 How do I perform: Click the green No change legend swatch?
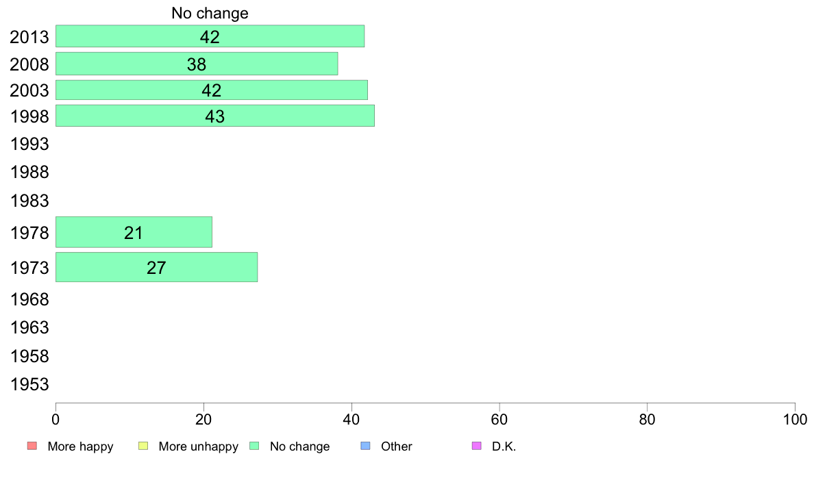(x=254, y=446)
